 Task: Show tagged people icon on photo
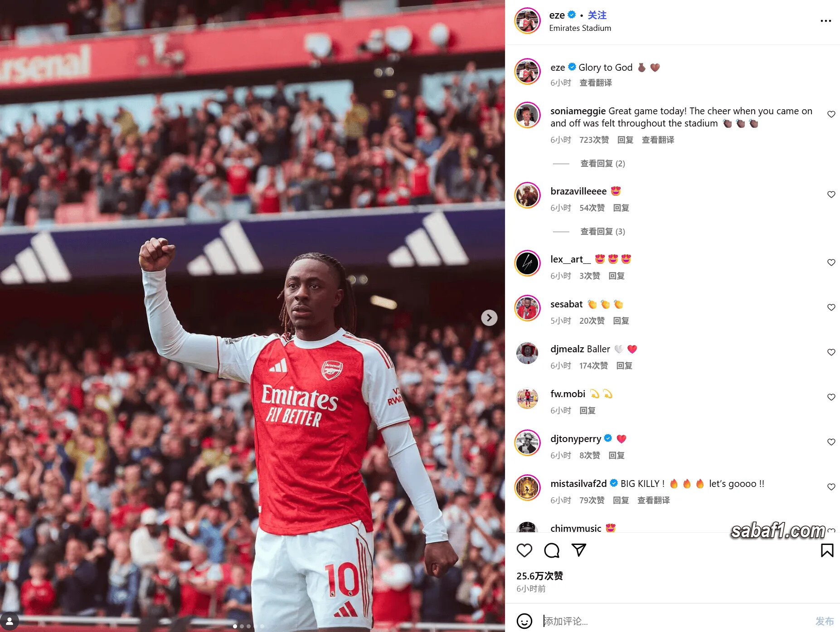click(x=10, y=621)
